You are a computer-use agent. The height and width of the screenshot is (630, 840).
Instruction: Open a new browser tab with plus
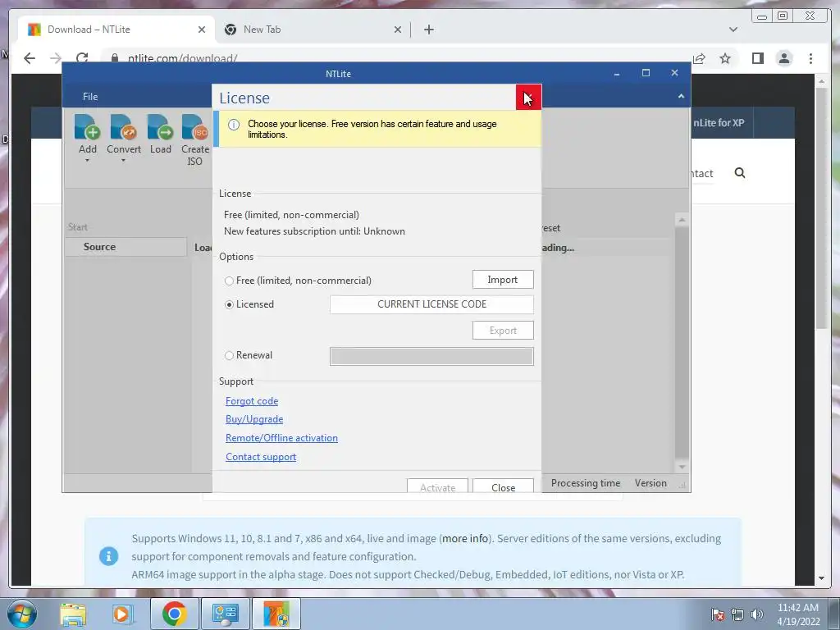pyautogui.click(x=428, y=30)
